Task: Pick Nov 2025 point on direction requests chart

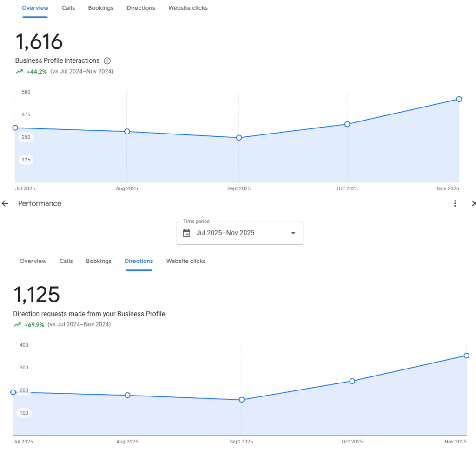Action: [466, 356]
